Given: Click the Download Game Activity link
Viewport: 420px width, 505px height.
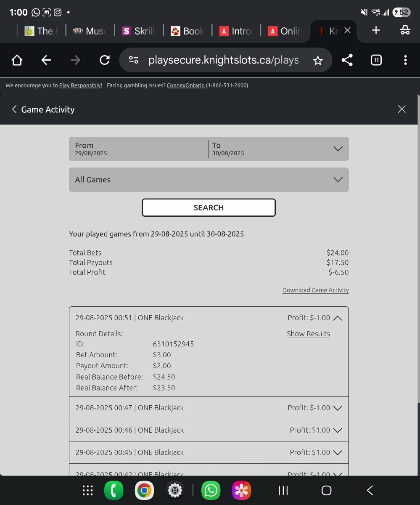Looking at the screenshot, I should click(316, 290).
